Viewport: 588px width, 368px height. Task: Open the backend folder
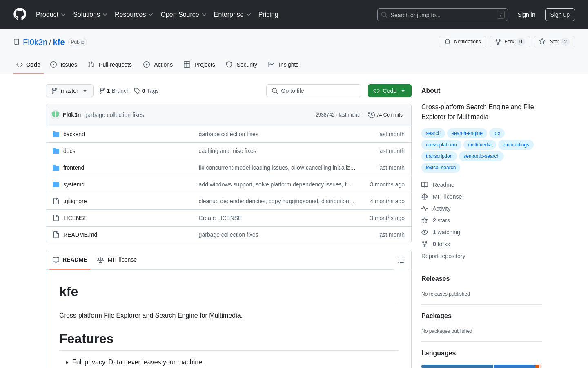pyautogui.click(x=74, y=134)
